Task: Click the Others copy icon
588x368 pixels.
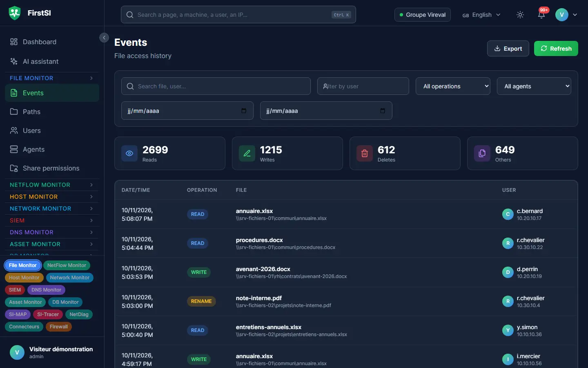Action: (482, 153)
